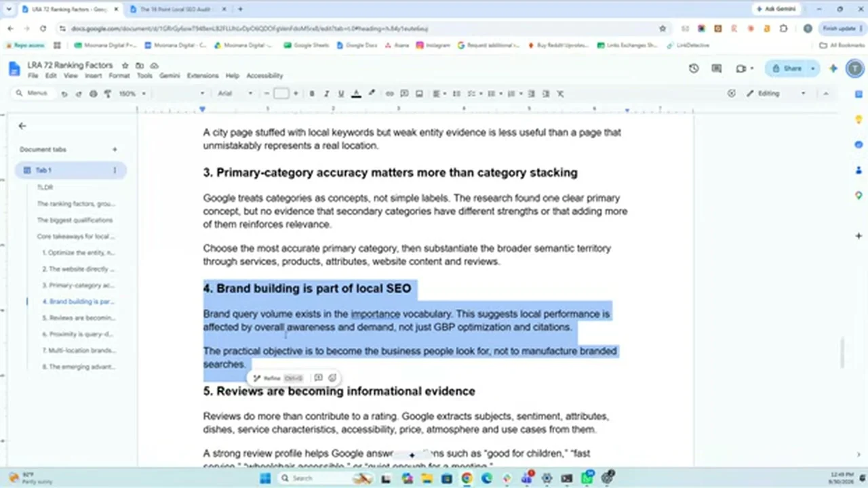Decrease the paragraph indent

(531, 94)
